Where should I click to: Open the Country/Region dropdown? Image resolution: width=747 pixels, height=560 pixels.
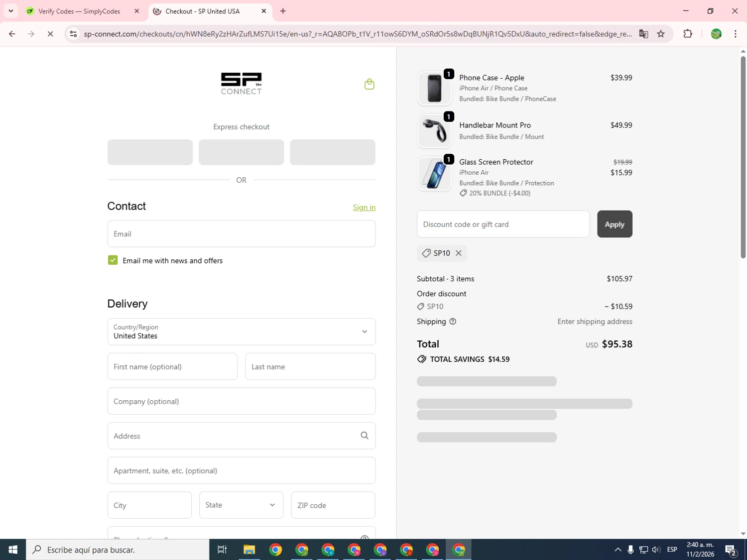(242, 332)
